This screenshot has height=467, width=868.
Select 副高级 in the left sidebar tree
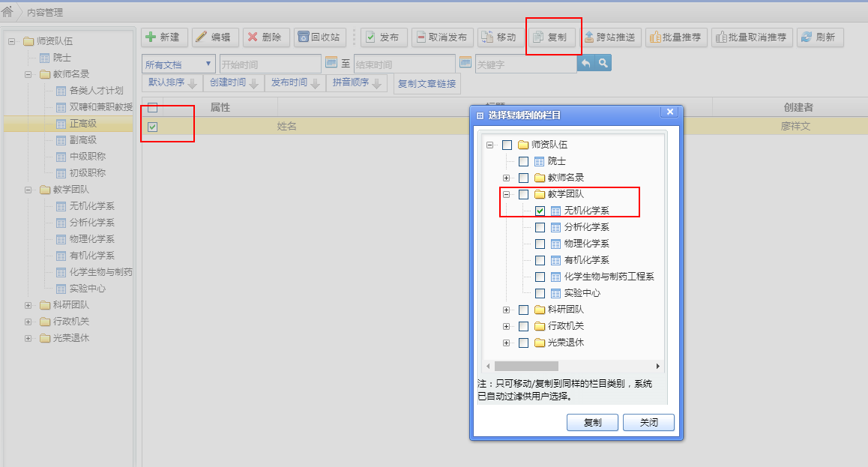[82, 140]
